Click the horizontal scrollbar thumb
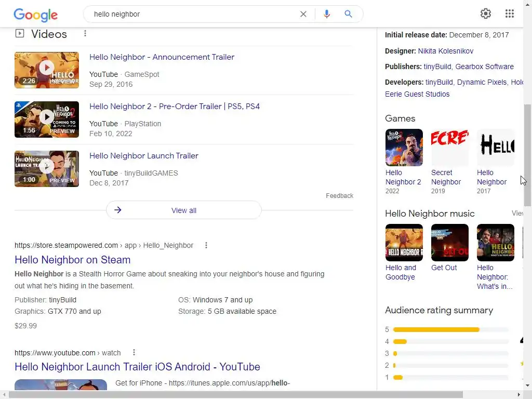Viewport: 532px width, 399px height. [x=236, y=395]
